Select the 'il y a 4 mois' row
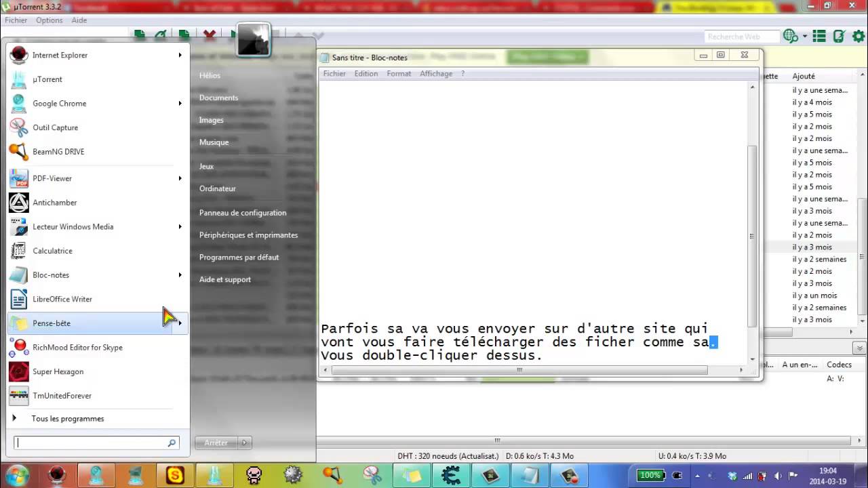This screenshot has width=868, height=488. tap(812, 102)
